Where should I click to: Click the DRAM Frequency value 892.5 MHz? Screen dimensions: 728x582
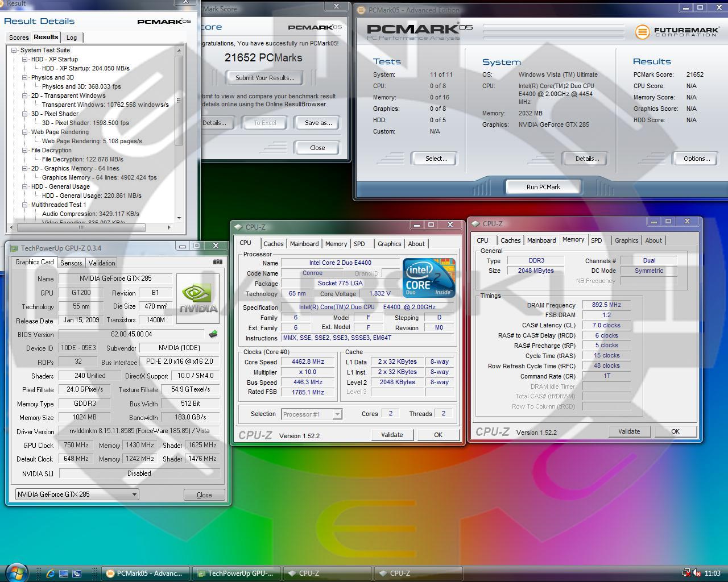606,305
